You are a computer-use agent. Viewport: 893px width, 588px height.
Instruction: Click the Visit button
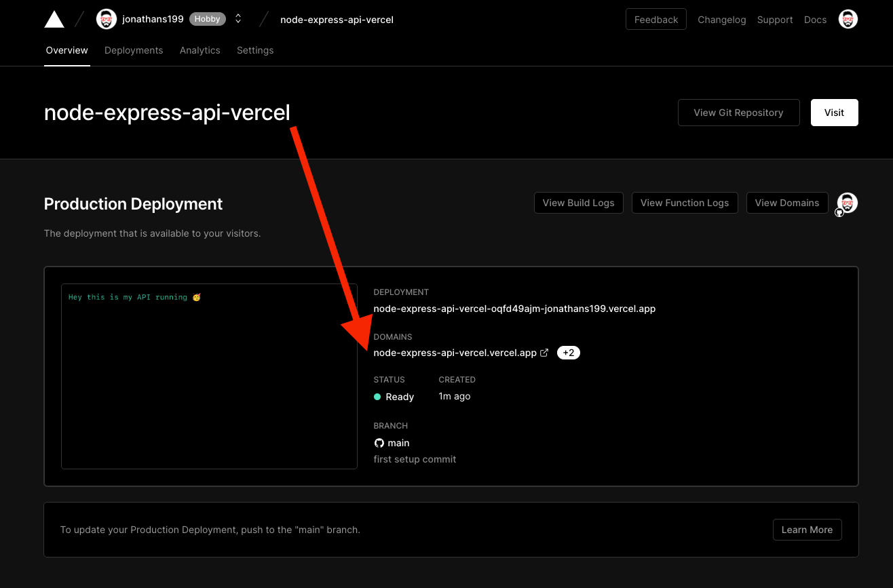[834, 113]
